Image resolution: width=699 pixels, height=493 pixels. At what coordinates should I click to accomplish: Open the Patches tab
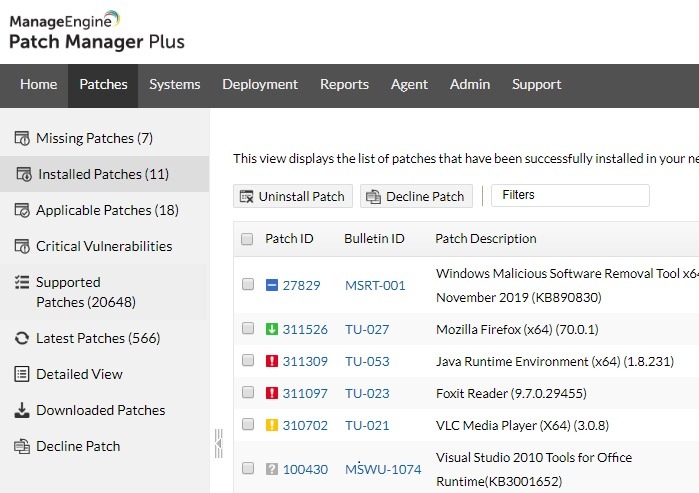click(x=103, y=85)
